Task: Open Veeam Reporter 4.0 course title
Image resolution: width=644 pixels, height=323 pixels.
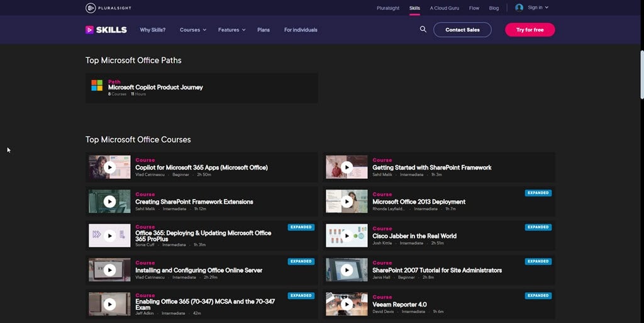Action: (x=399, y=305)
